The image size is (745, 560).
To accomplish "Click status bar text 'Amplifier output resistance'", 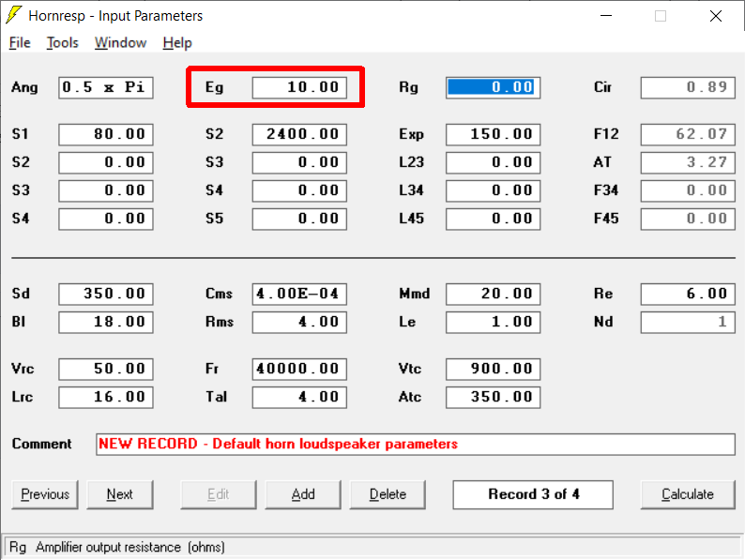I will [x=108, y=547].
